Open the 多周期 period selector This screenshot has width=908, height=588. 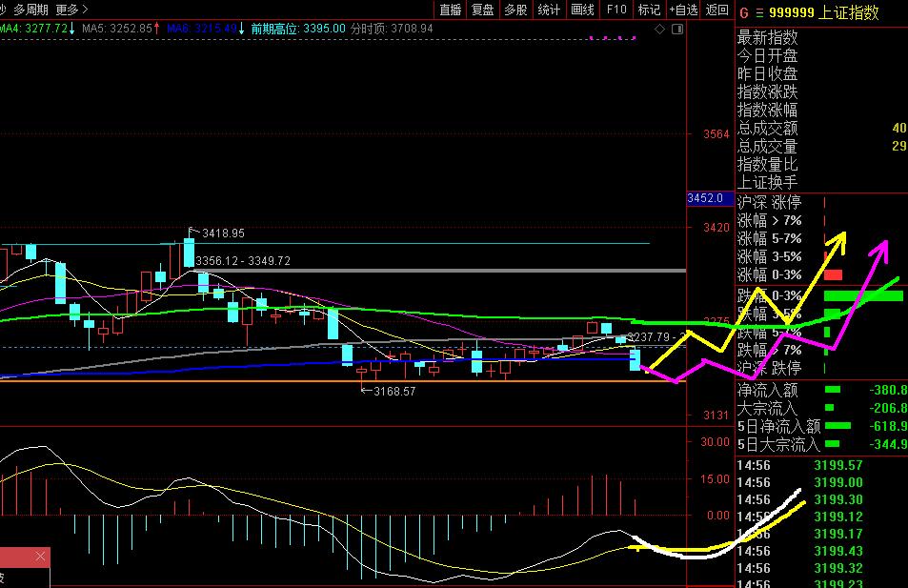pyautogui.click(x=30, y=10)
